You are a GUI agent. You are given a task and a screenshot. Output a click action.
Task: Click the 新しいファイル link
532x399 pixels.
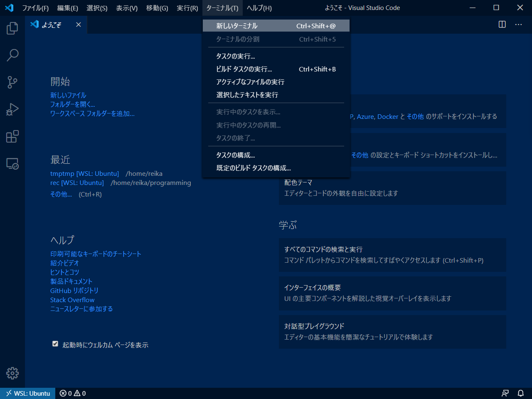(x=68, y=95)
